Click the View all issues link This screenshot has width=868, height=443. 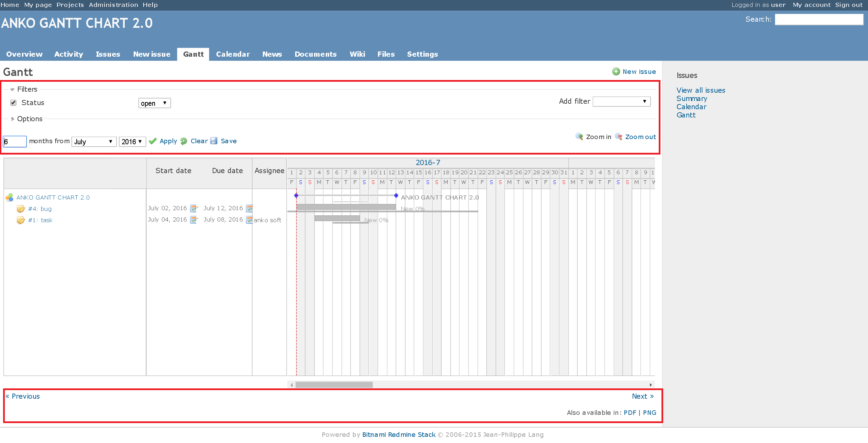point(701,90)
